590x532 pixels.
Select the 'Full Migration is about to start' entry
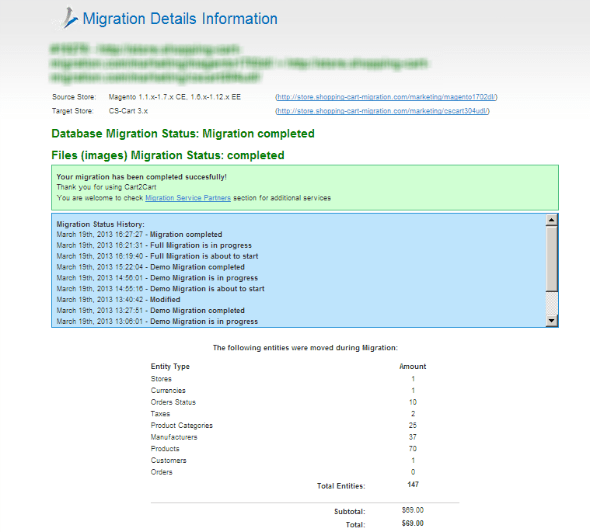(x=157, y=256)
